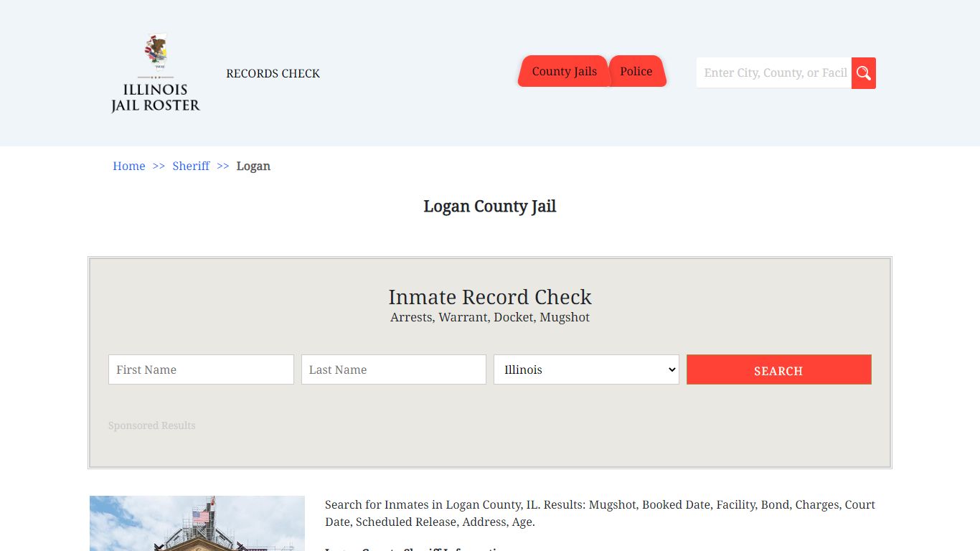Focus the First Name input field
The height and width of the screenshot is (551, 980).
[201, 369]
